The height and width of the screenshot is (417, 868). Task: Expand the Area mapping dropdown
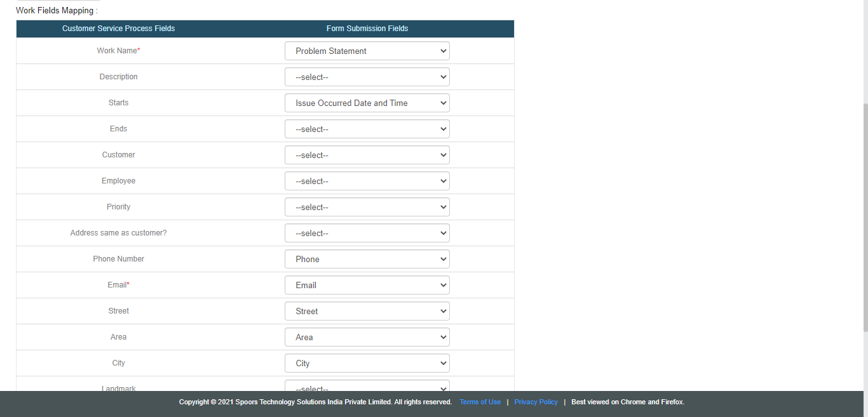point(367,337)
